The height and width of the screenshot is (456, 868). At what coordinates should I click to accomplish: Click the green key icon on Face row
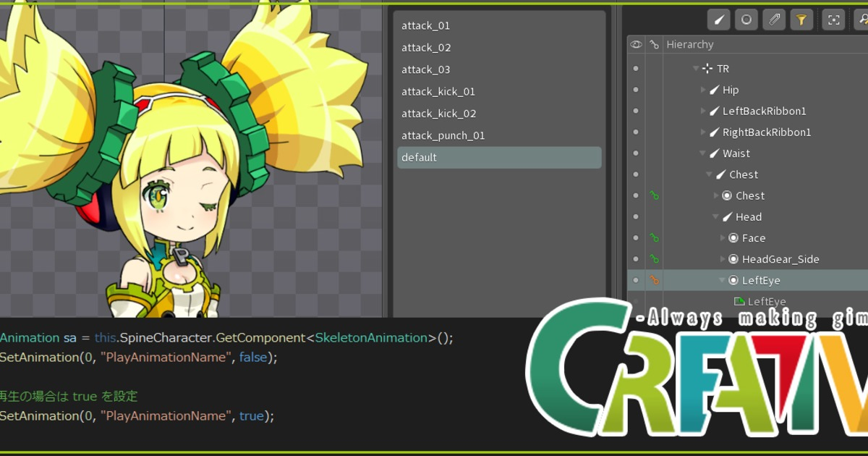pyautogui.click(x=655, y=238)
